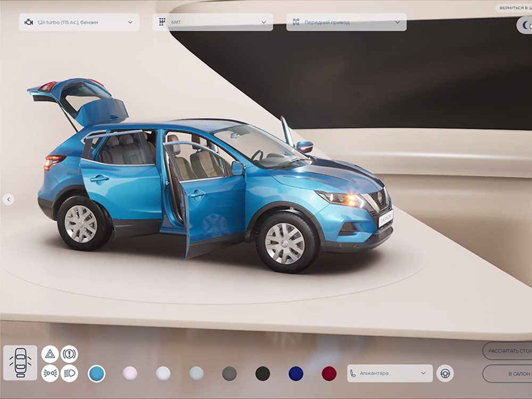Screen dimensions: 532x399
Task: Toggle night mode moon switch
Action: click(525, 25)
